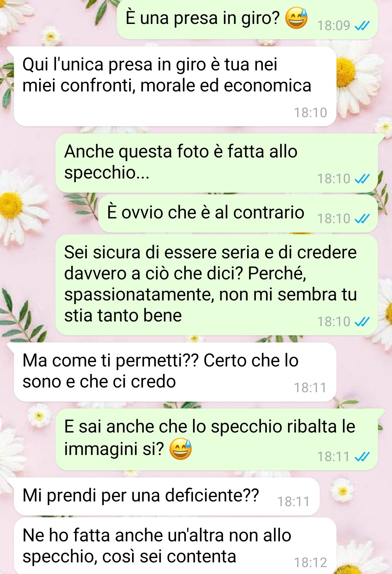The image size is (392, 574).
Task: Select the message 'Sei sicura di essere seria'
Action: click(x=217, y=285)
